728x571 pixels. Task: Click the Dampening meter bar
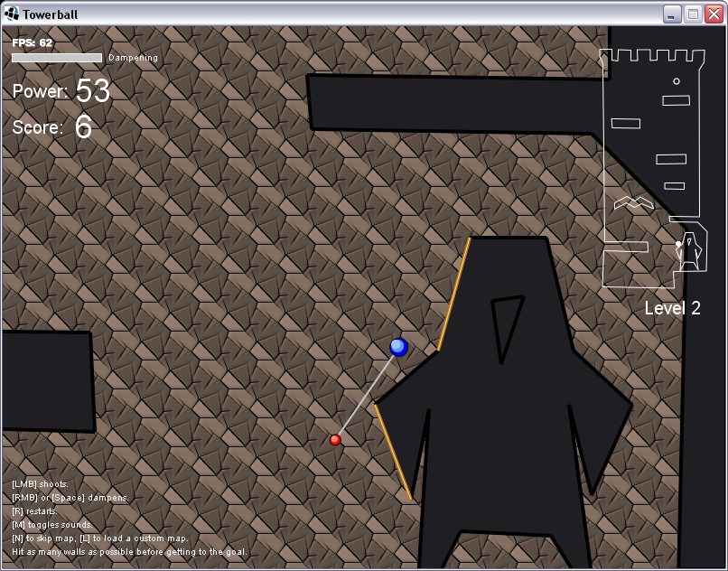click(57, 58)
